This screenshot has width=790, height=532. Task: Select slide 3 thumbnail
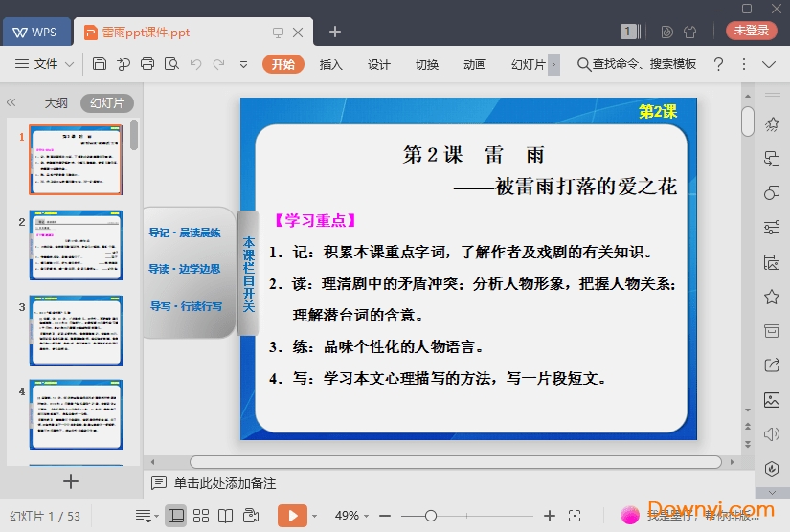pos(76,330)
